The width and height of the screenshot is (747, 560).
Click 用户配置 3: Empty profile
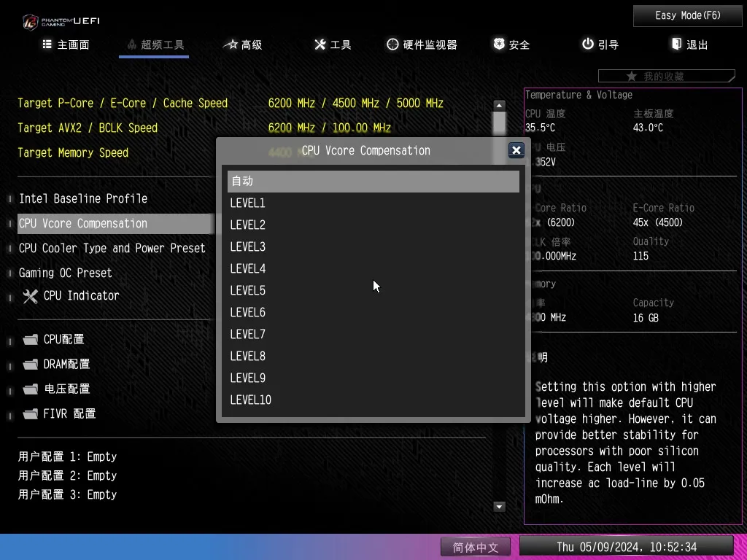[67, 495]
